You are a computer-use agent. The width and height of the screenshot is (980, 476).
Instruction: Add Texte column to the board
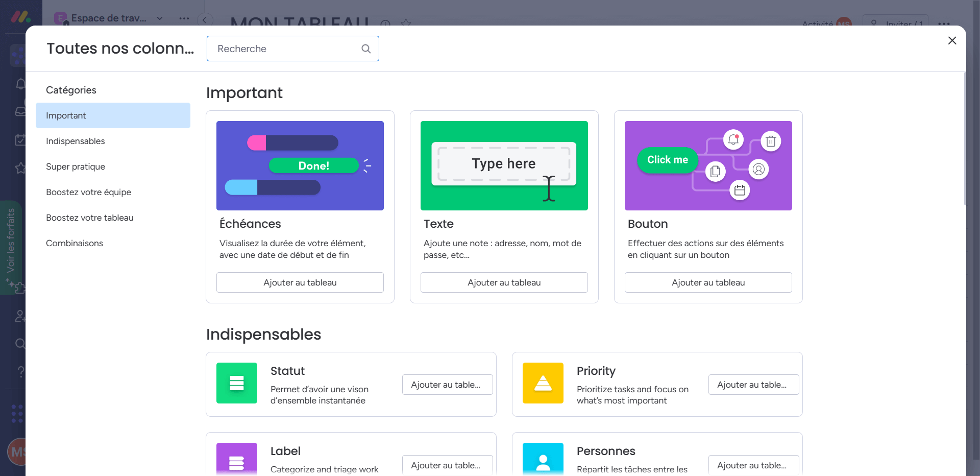pyautogui.click(x=504, y=282)
